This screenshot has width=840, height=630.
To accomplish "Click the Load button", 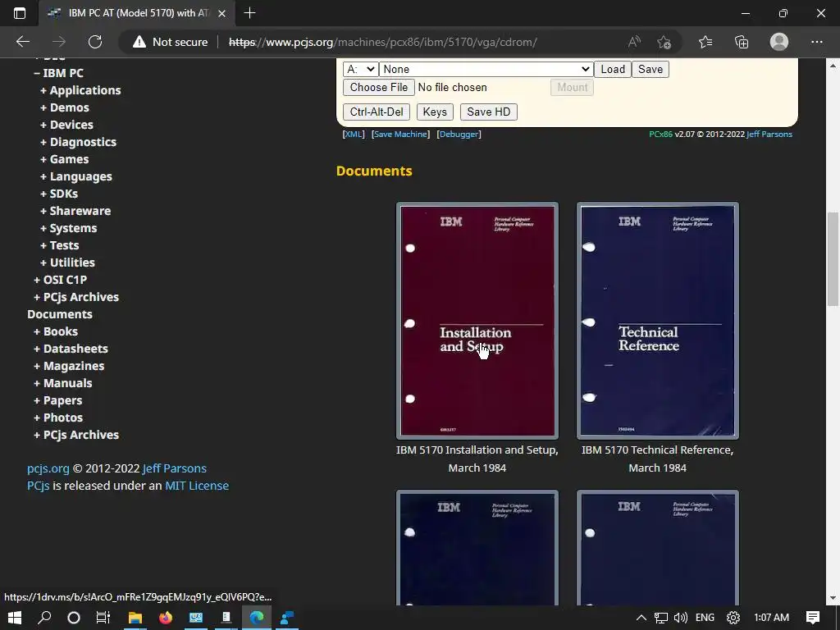I will coord(612,69).
